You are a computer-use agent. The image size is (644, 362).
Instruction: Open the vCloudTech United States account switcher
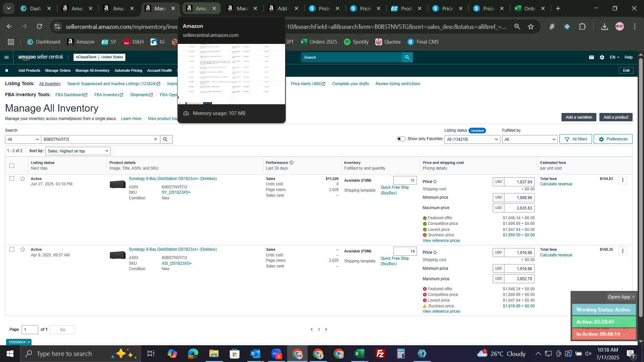tap(99, 57)
